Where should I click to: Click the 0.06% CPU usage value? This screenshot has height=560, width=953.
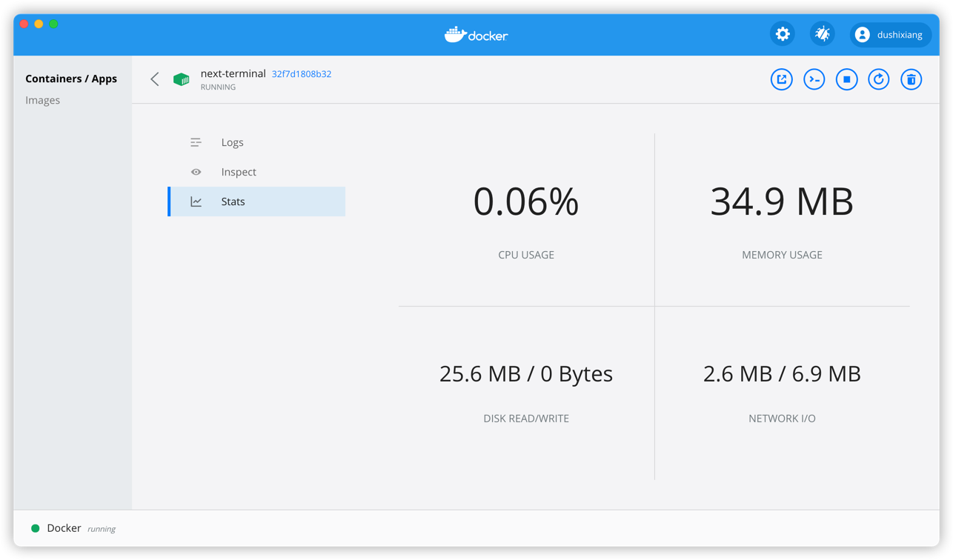(526, 201)
